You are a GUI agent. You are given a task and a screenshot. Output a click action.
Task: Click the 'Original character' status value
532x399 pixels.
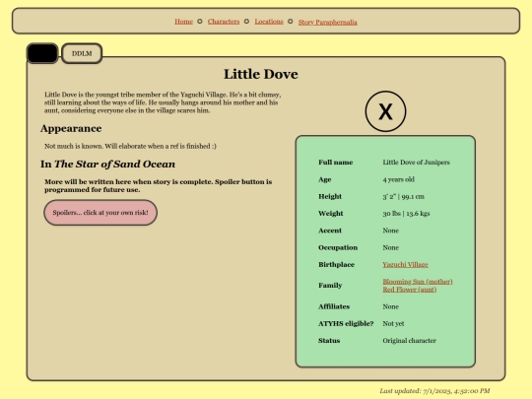pyautogui.click(x=409, y=340)
